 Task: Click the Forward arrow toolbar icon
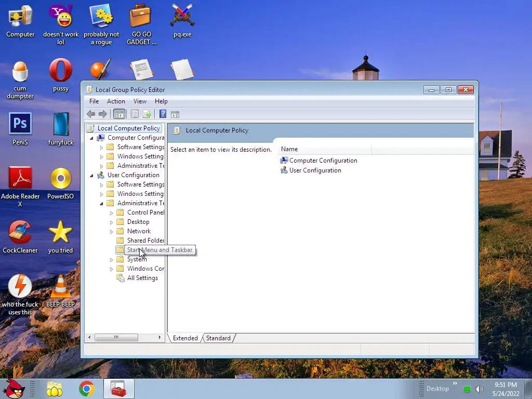click(x=102, y=114)
